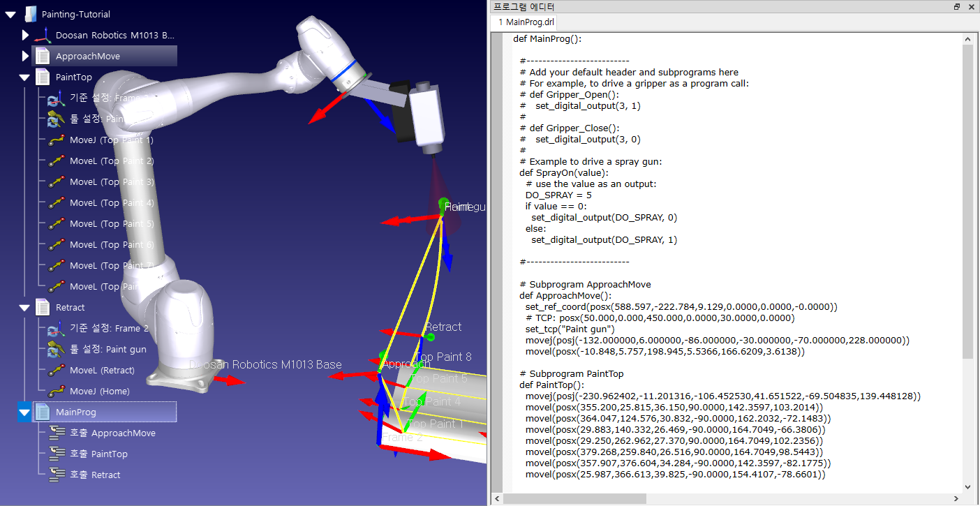The image size is (980, 506).
Task: Select MoveL (Top Paint 4) in tree
Action: [111, 203]
